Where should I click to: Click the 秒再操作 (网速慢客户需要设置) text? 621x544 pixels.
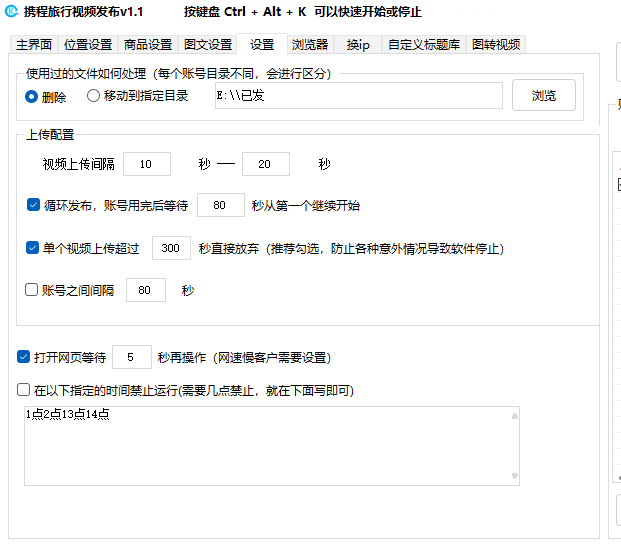coord(244,358)
